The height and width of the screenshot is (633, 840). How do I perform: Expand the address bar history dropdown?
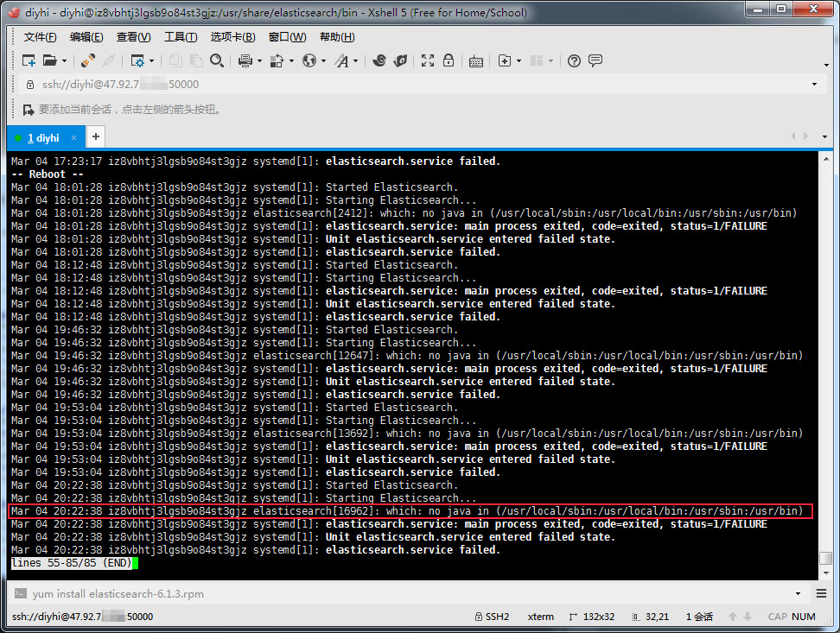pyautogui.click(x=814, y=85)
